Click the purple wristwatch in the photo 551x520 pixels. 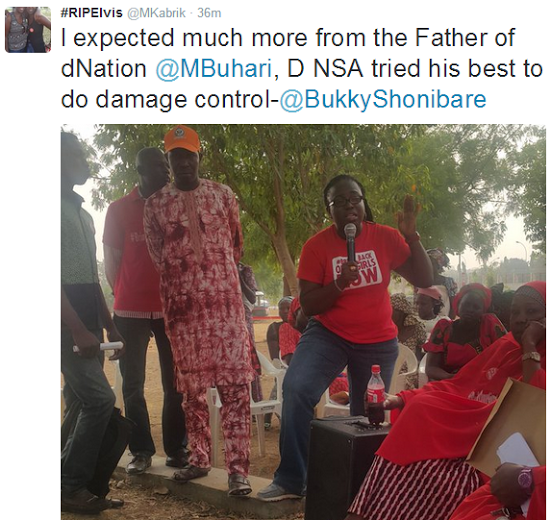pos(525,479)
